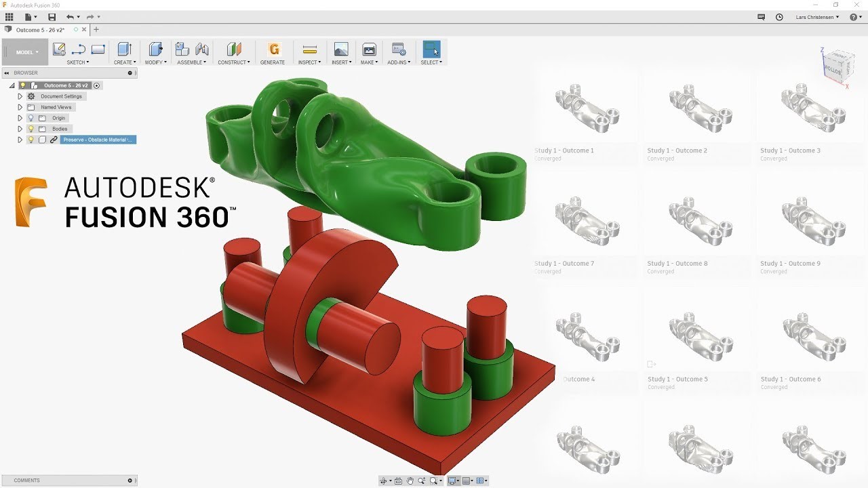Undo the last action

[70, 17]
